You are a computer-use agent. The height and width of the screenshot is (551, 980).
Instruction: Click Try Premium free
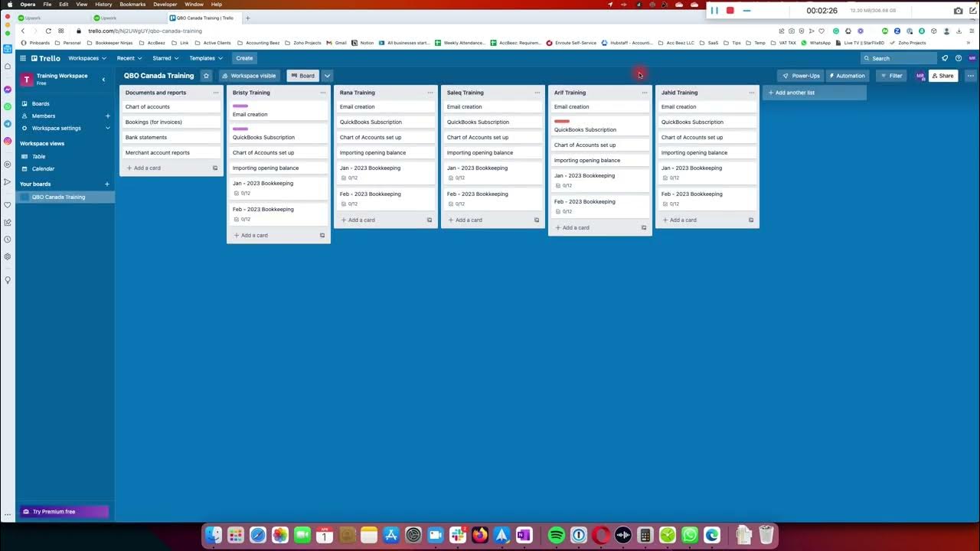click(64, 511)
